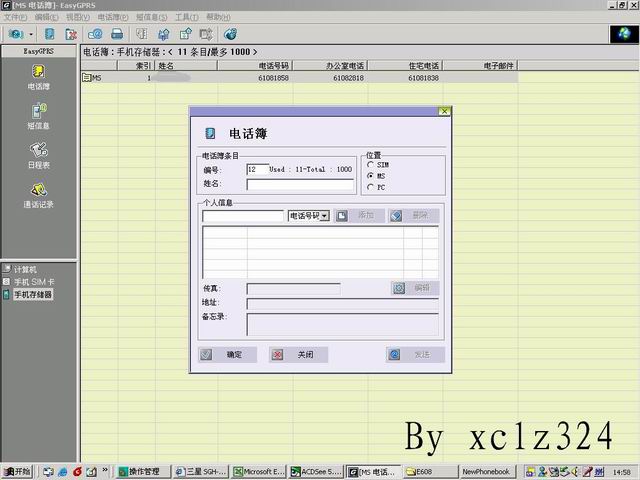
Task: Click the 姓名 input field
Action: coord(300,184)
